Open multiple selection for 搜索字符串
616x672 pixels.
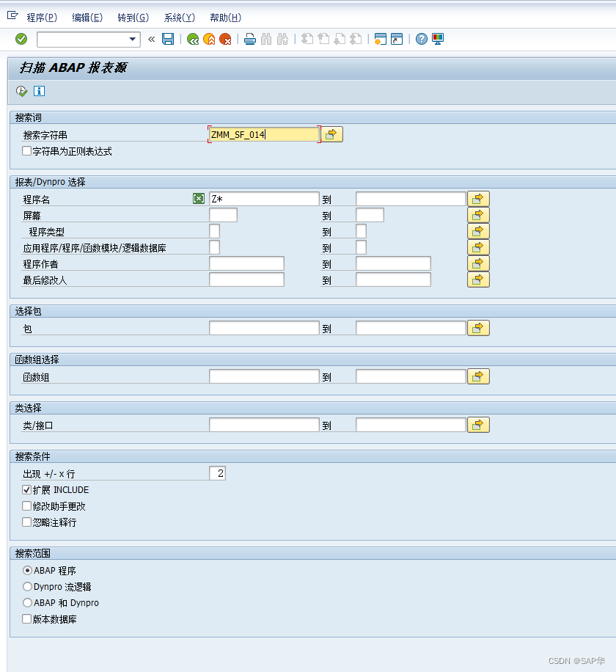(331, 134)
